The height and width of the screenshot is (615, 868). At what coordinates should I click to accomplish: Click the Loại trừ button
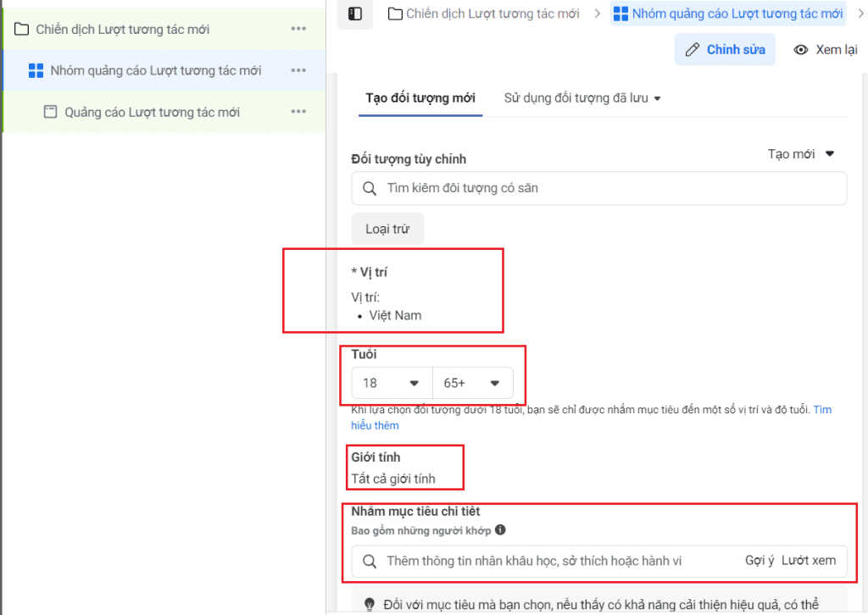coord(387,229)
